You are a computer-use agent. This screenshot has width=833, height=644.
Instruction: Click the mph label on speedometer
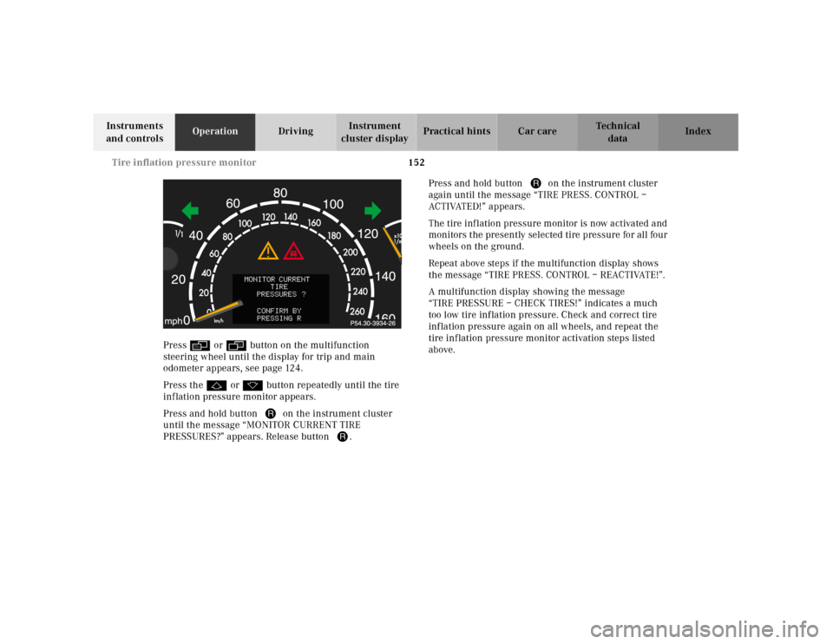(x=174, y=321)
